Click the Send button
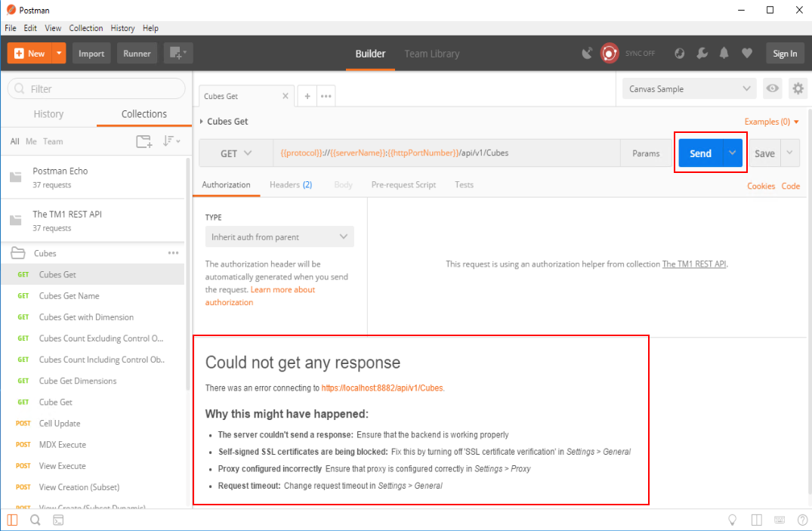 [x=700, y=153]
